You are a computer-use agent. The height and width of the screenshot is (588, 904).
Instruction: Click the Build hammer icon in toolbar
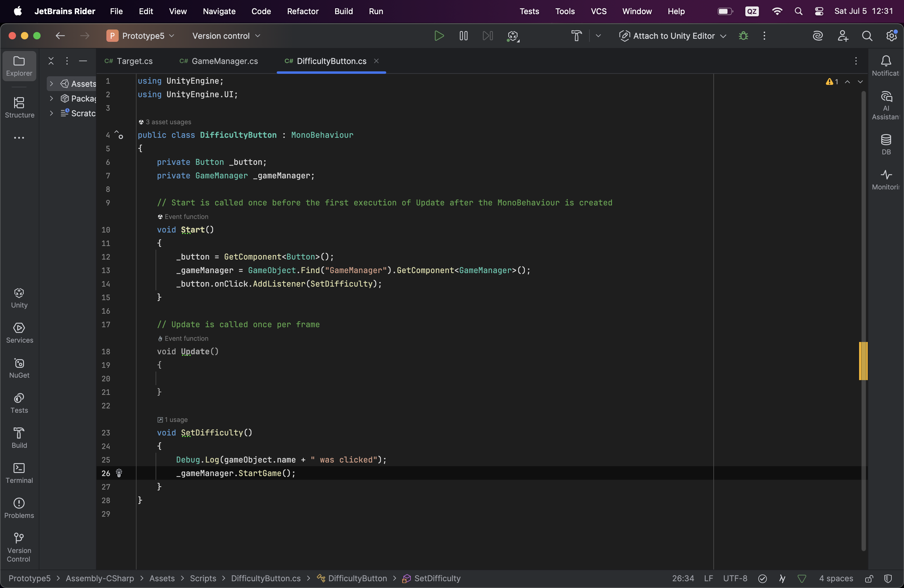[576, 36]
